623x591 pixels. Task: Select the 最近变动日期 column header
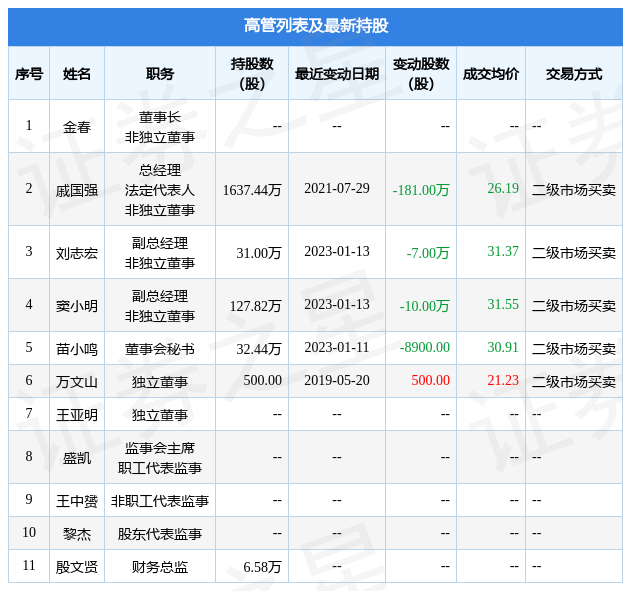coord(337,74)
